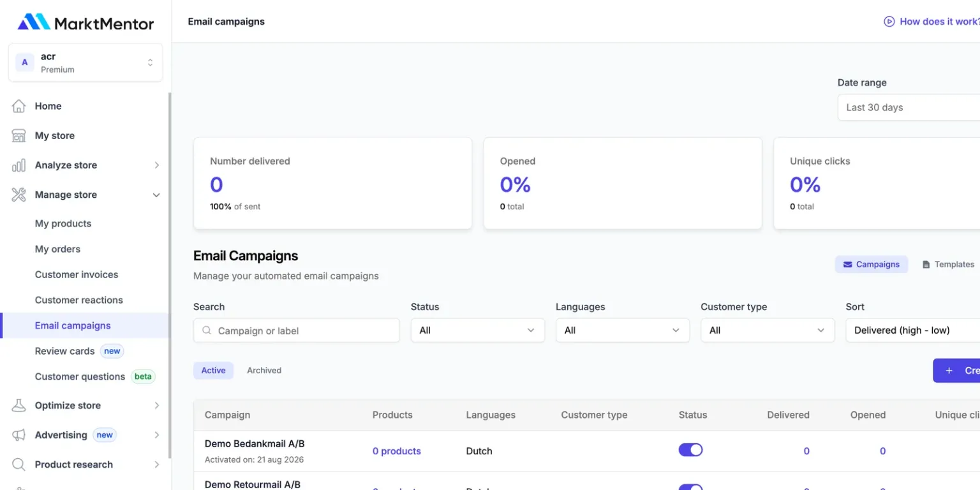
Task: Open Customer questions beta page
Action: 80,376
